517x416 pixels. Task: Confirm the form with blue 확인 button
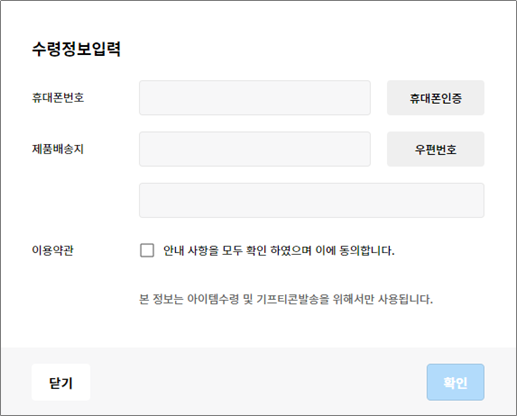point(455,382)
